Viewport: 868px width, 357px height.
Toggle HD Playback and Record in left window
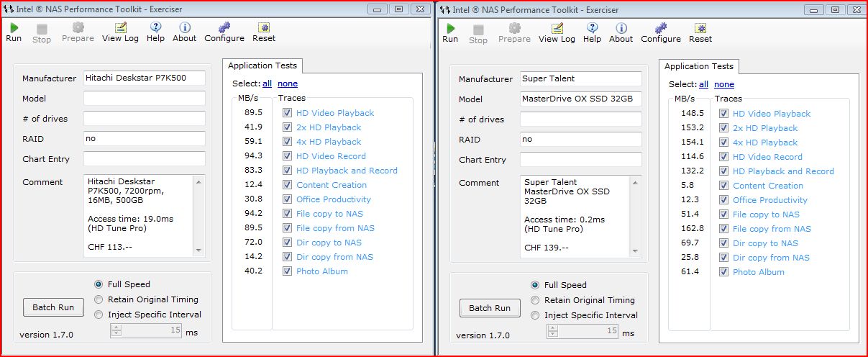coord(287,171)
